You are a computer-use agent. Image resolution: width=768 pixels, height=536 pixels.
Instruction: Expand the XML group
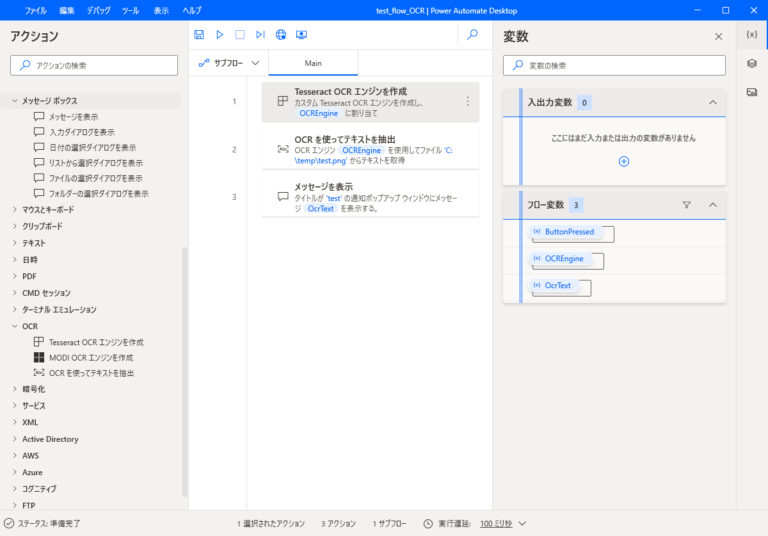point(15,422)
